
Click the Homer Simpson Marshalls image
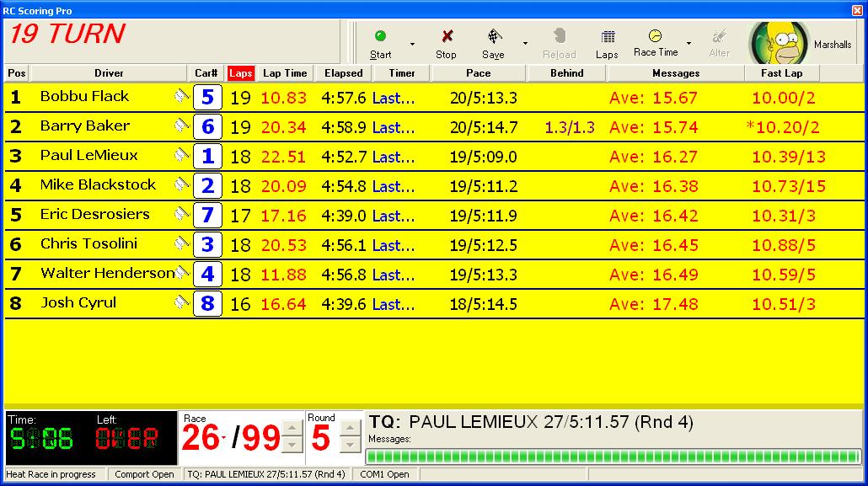[x=778, y=43]
